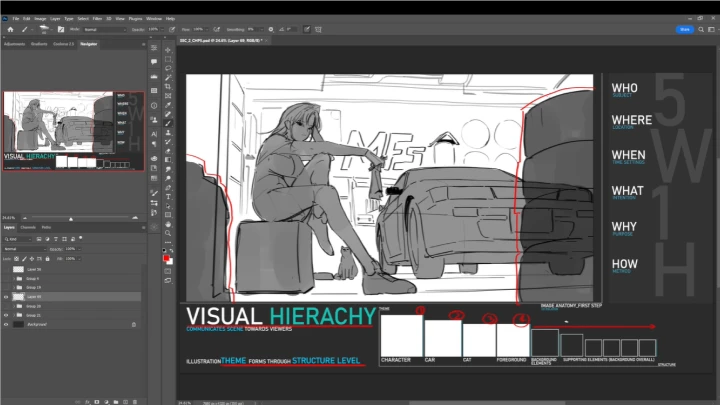The height and width of the screenshot is (405, 720).
Task: Toggle pressure for opacity button
Action: [x=172, y=29]
